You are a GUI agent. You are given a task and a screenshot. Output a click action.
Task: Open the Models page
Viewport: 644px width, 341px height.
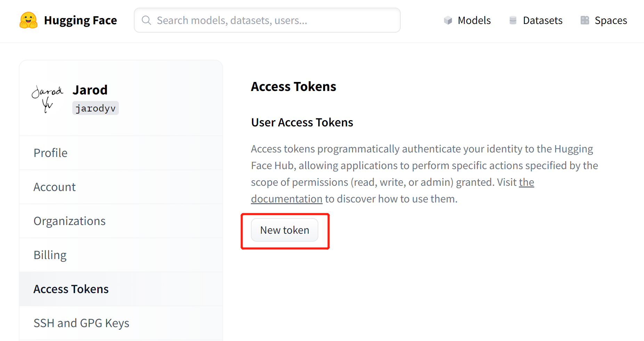click(467, 20)
